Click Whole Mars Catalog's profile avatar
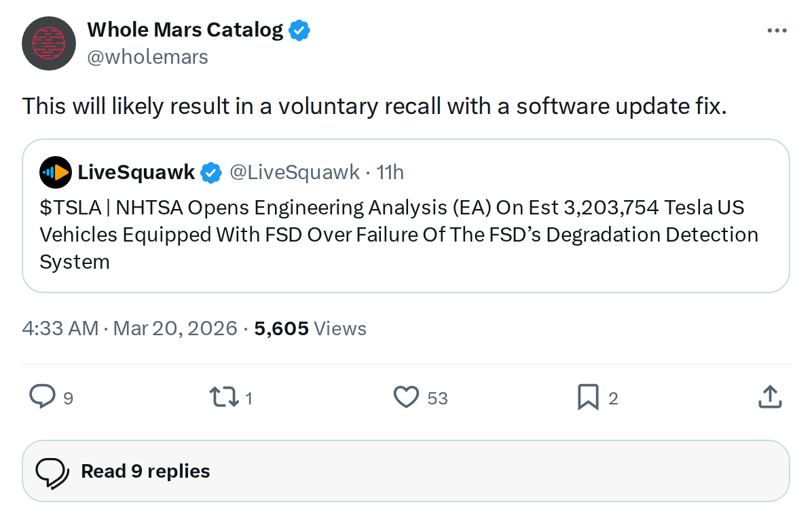The width and height of the screenshot is (812, 513). point(48,43)
